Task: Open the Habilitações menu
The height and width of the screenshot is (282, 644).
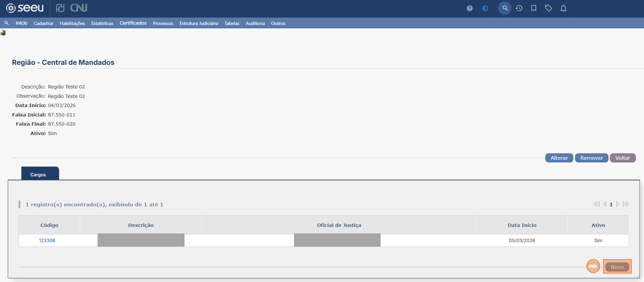Action: [72, 23]
